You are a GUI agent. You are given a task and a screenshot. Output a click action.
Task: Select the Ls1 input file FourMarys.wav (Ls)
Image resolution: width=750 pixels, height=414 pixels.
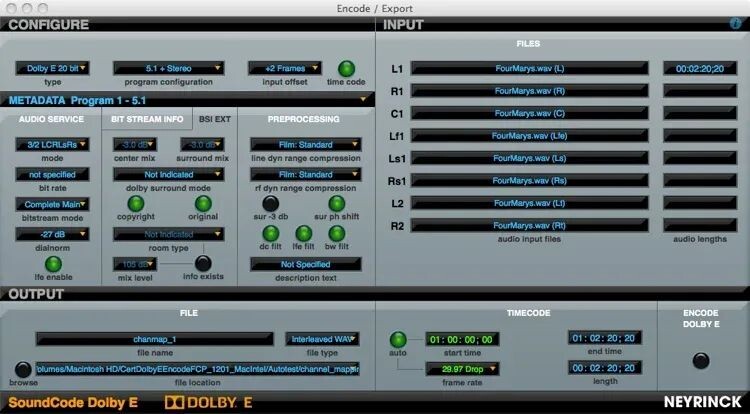[529, 158]
